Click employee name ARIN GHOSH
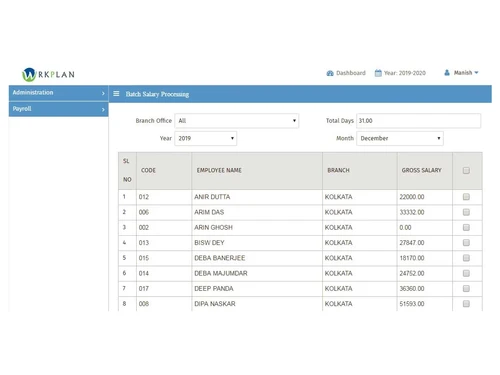The height and width of the screenshot is (375, 500). (213, 228)
